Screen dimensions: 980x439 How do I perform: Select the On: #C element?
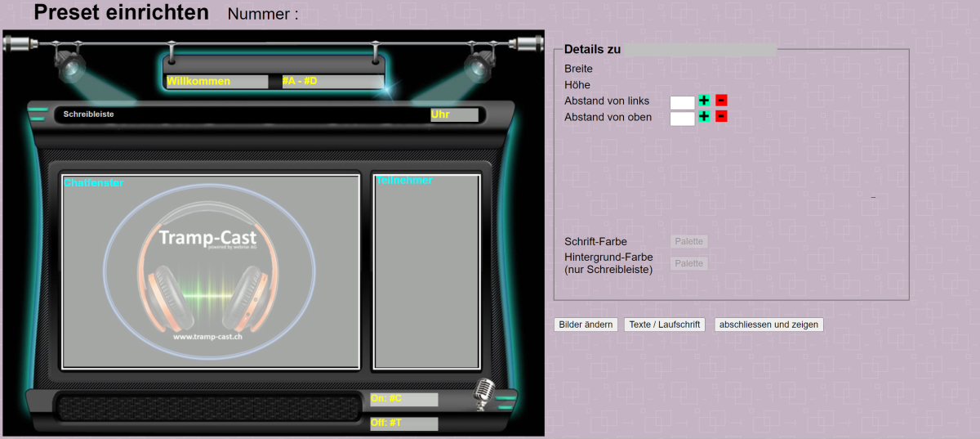point(403,399)
